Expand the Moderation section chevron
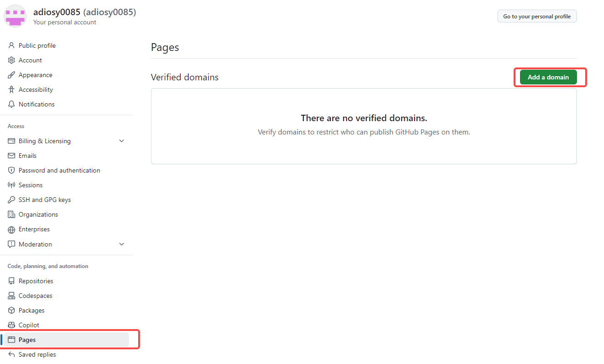 [x=122, y=244]
